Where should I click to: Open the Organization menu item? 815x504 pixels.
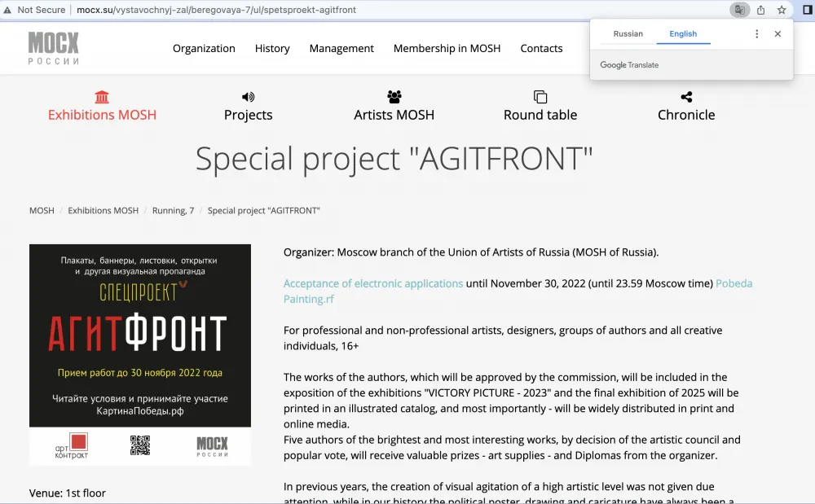tap(204, 48)
